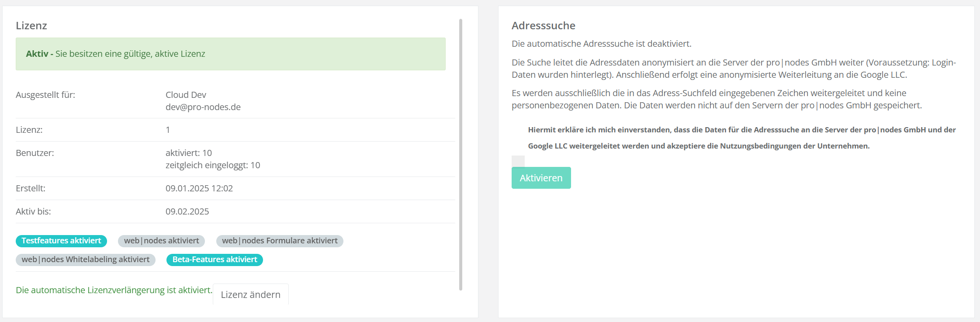Viewport: 980px width, 322px height.
Task: Click the Aktiv bis date 09.02.2025
Action: (x=187, y=211)
